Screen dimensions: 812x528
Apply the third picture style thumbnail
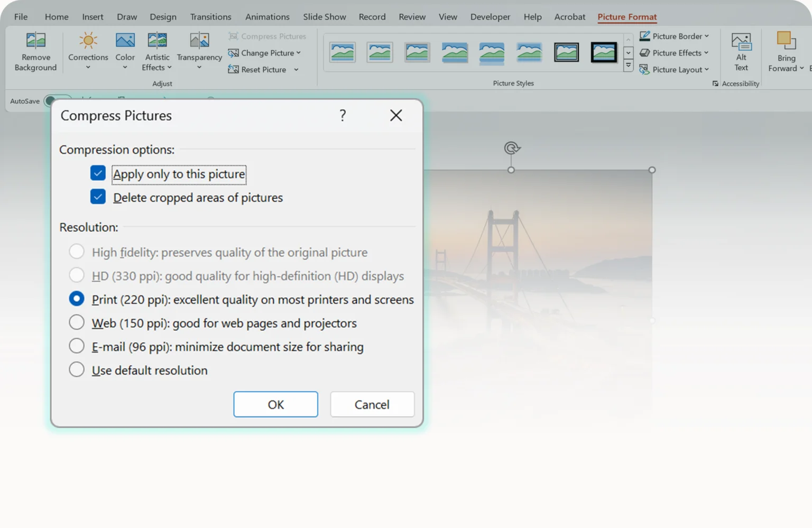417,52
